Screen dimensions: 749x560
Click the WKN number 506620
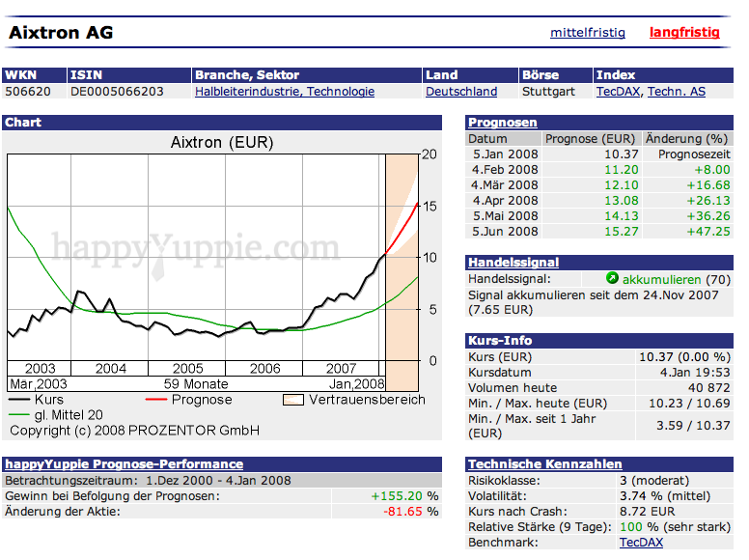coord(27,92)
